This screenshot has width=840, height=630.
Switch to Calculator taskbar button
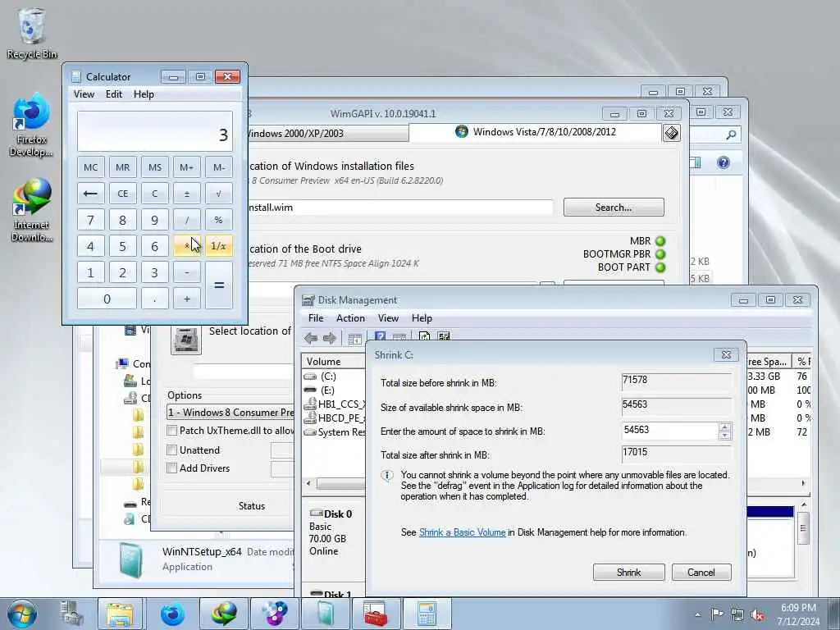click(x=427, y=614)
